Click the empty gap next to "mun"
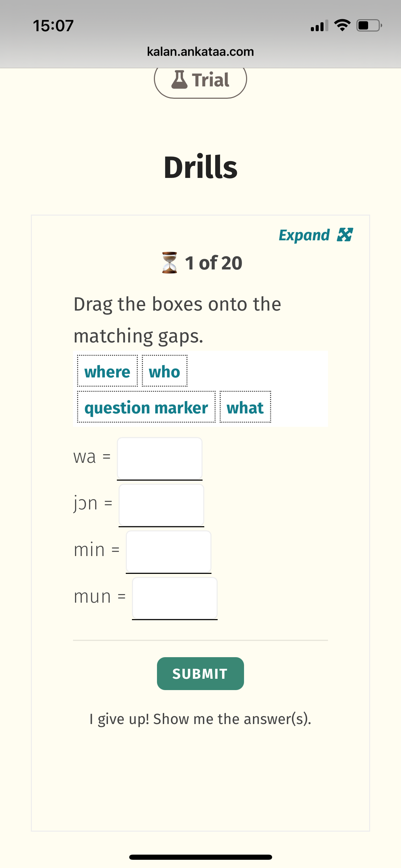Image resolution: width=401 pixels, height=868 pixels. coord(175,598)
